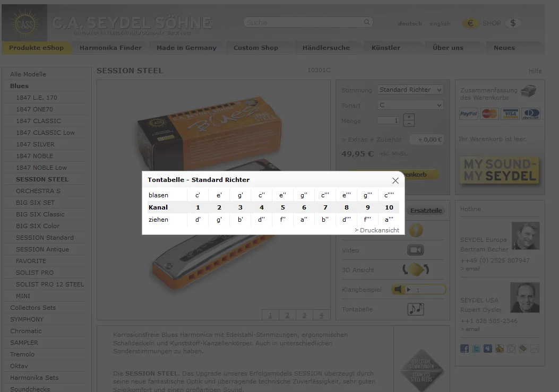The image size is (559, 392).
Task: Click the VISA payment icon
Action: tap(510, 114)
